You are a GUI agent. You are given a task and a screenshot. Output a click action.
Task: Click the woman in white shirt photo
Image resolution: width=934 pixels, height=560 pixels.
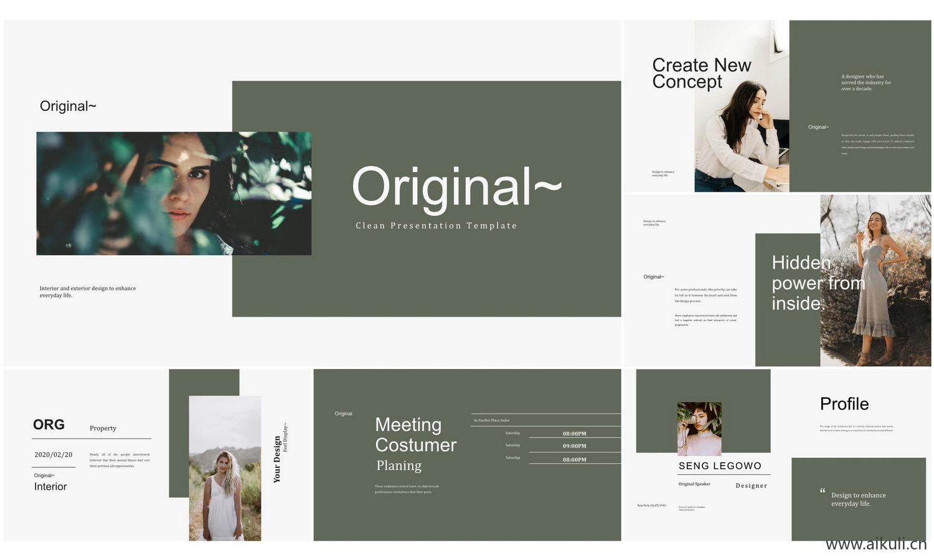pos(741,124)
